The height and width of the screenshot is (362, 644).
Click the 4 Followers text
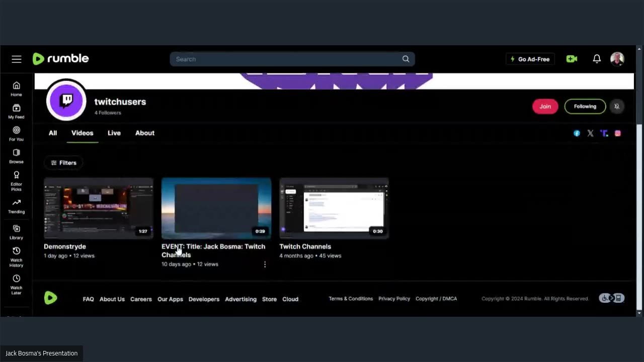108,113
